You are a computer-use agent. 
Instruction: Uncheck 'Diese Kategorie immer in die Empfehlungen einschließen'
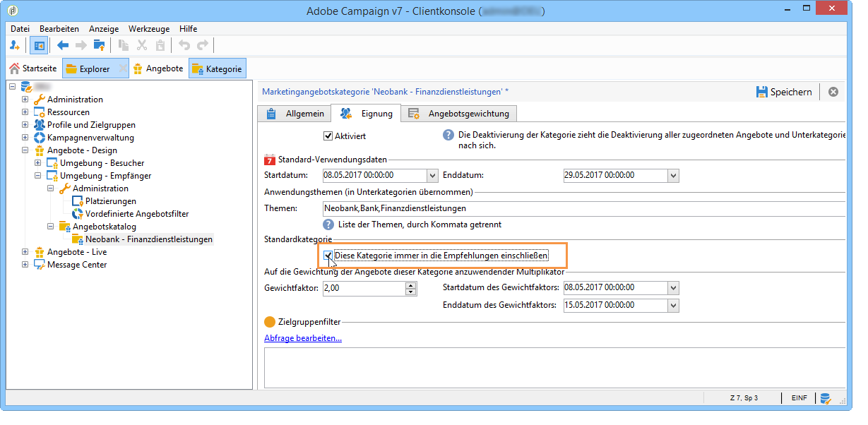click(328, 256)
